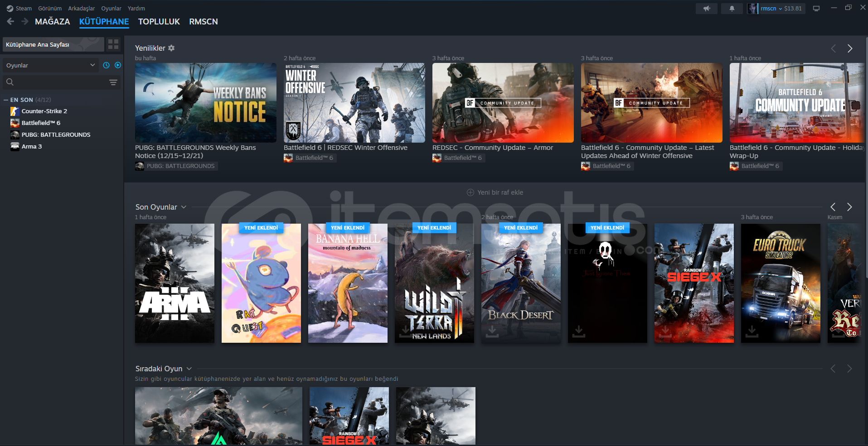Open the Arkadaşlar menu

(81, 9)
